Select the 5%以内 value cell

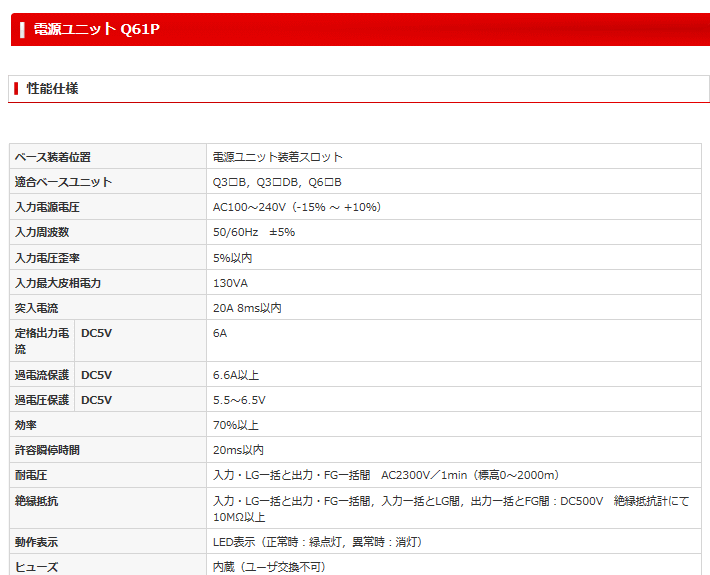pyautogui.click(x=454, y=258)
